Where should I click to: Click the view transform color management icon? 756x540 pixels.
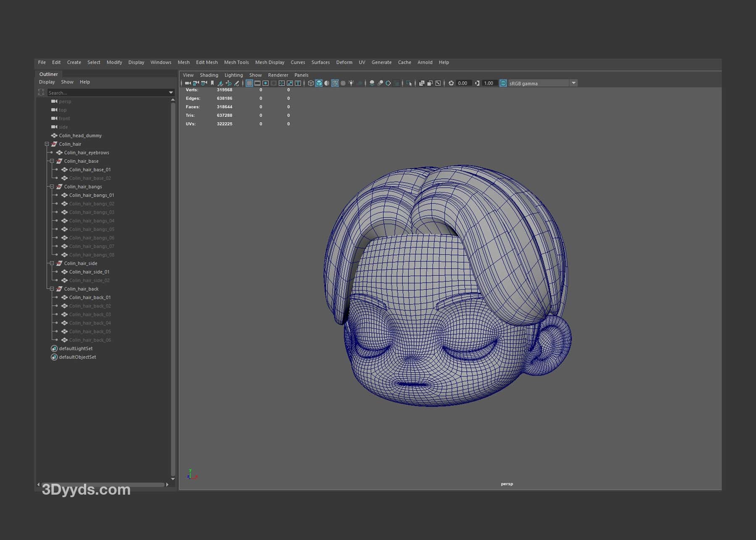click(503, 83)
